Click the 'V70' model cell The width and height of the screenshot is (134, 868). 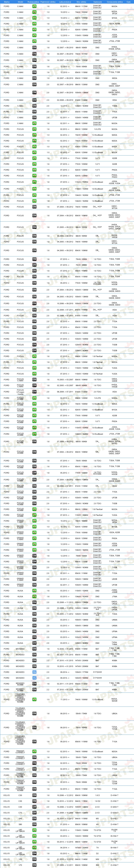[20, 865]
